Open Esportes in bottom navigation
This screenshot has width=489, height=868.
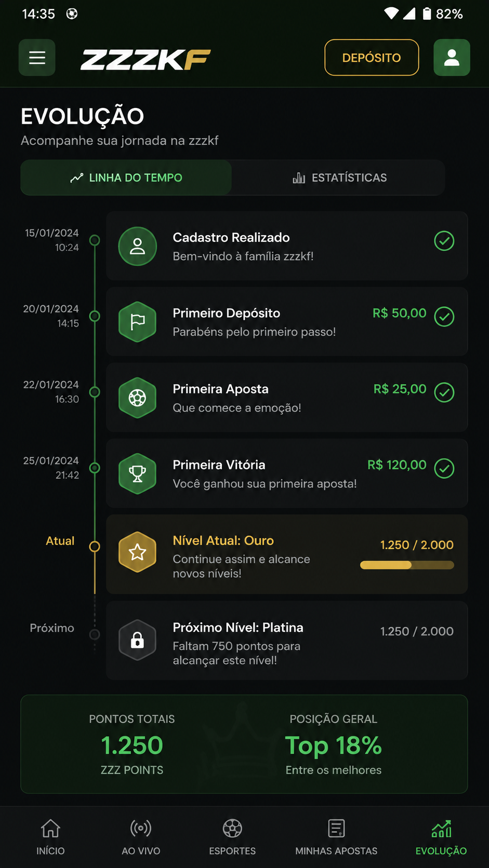[x=232, y=837]
